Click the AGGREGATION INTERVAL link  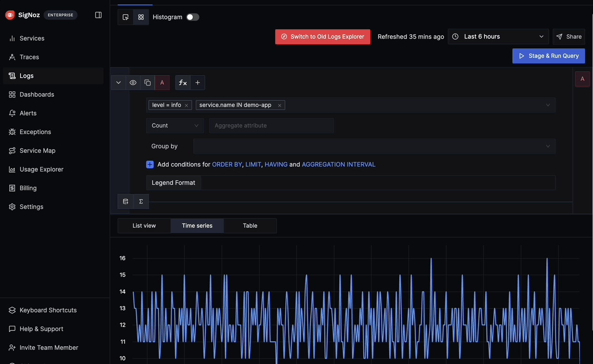point(339,165)
